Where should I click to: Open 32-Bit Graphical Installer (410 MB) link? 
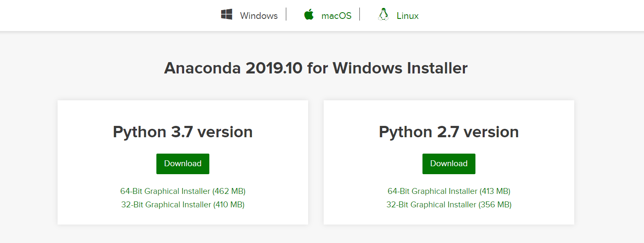(x=183, y=204)
